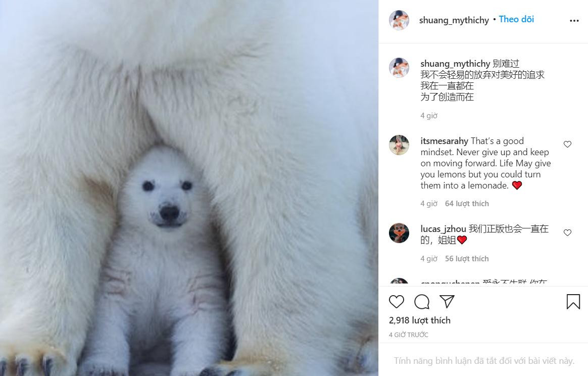Click the 4 GIỜ TRƯỚC post timestamp

click(x=408, y=335)
